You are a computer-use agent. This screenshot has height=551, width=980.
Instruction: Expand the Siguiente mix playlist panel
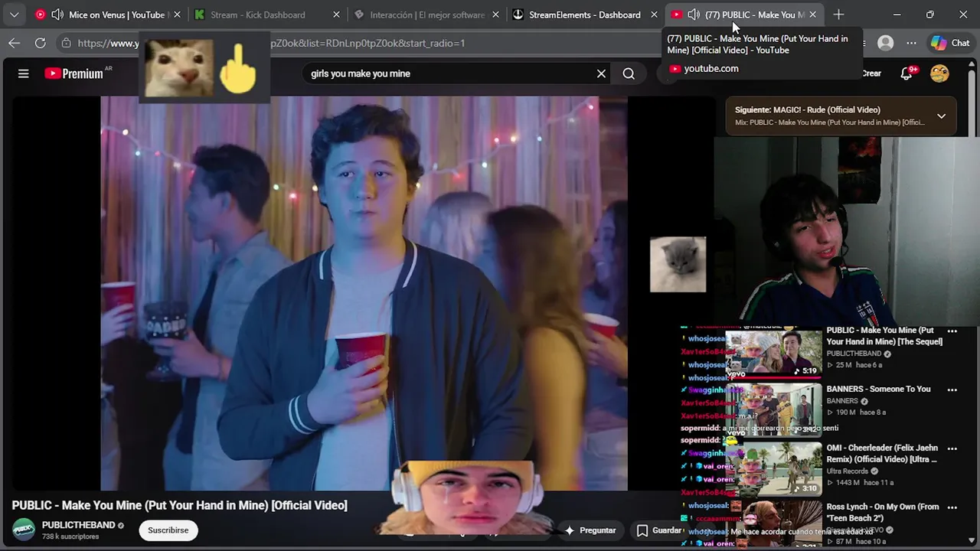941,116
